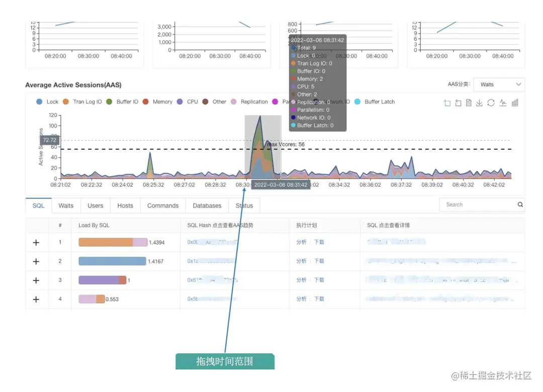This screenshot has width=543, height=392.
Task: Hide the Buffer IO series in legend
Action: click(x=122, y=102)
